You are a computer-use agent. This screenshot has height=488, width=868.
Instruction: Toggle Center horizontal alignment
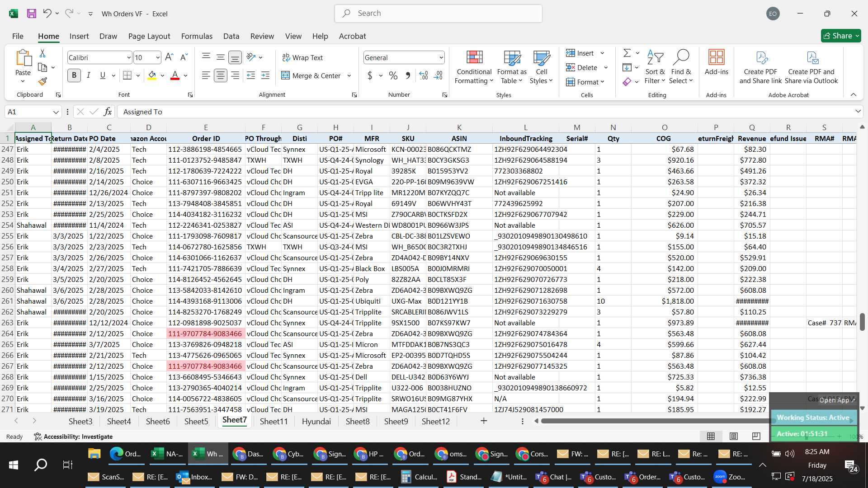pos(221,75)
